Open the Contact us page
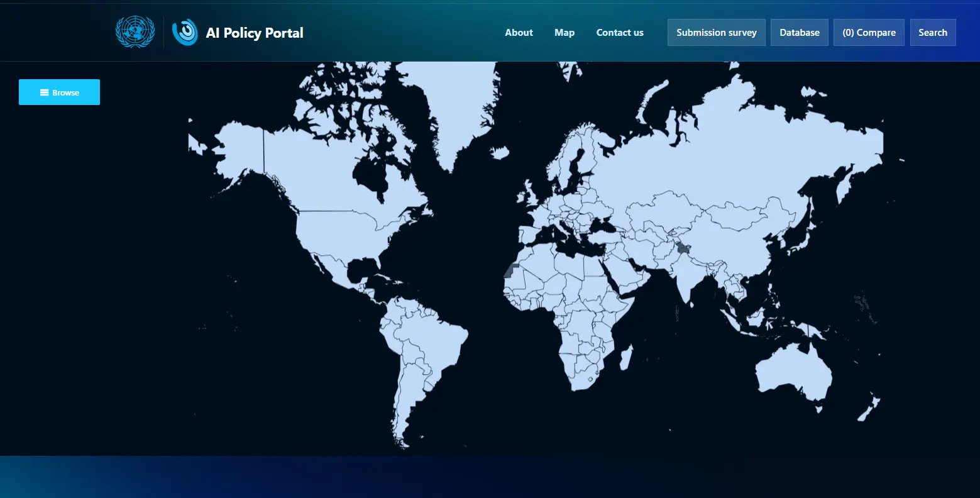 [x=620, y=33]
